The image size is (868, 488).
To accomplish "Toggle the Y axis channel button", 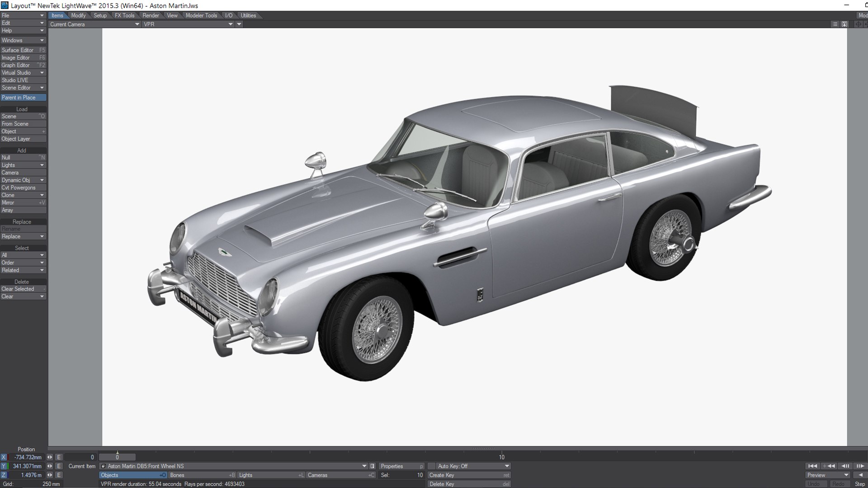I will tap(4, 466).
